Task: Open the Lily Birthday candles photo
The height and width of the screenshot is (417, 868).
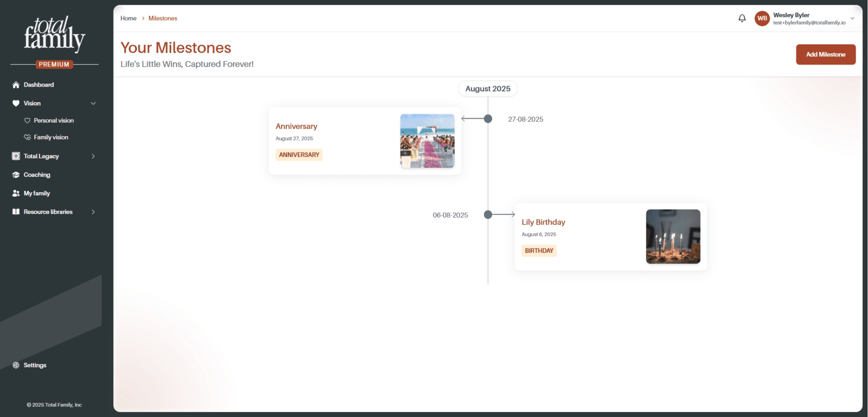Action: [673, 237]
